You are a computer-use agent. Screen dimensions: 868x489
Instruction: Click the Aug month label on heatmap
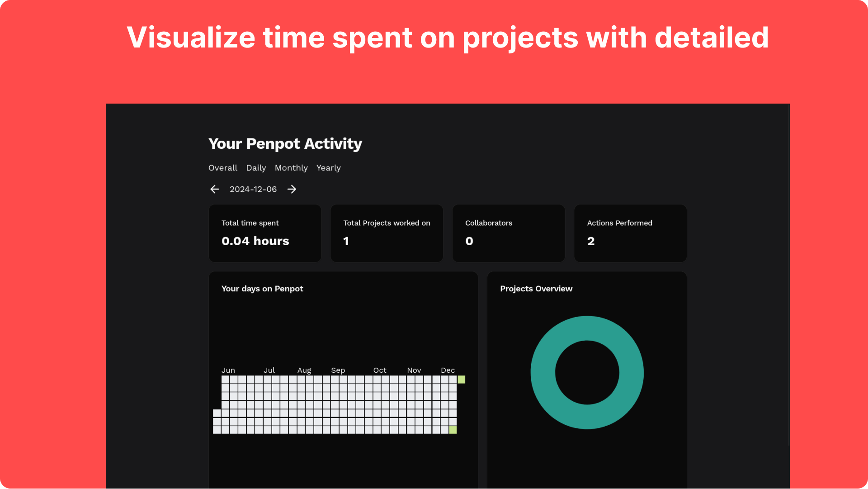[x=304, y=370]
